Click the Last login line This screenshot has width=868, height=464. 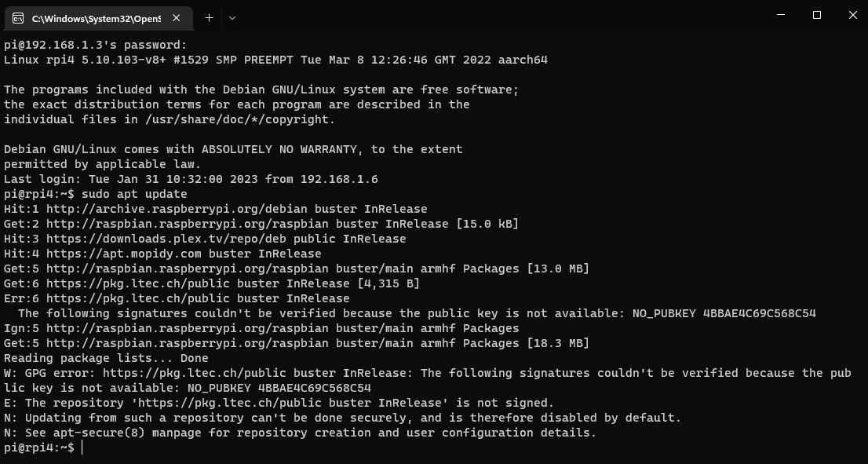point(191,180)
